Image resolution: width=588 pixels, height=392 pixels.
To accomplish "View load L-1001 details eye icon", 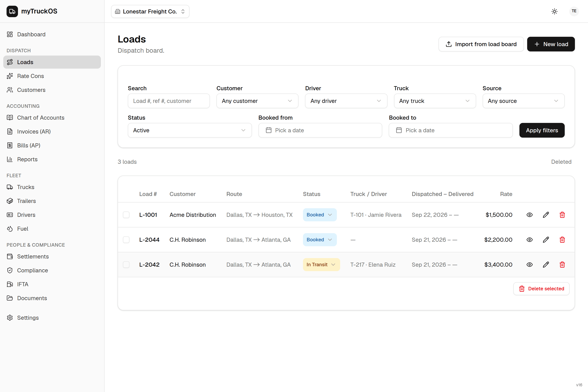I will click(529, 215).
